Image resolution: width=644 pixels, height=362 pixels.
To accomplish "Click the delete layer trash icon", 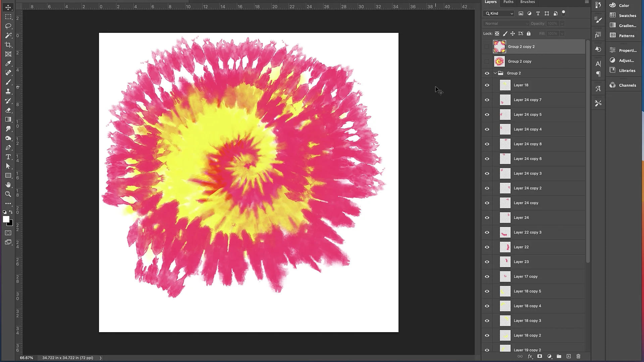I will coord(578,356).
